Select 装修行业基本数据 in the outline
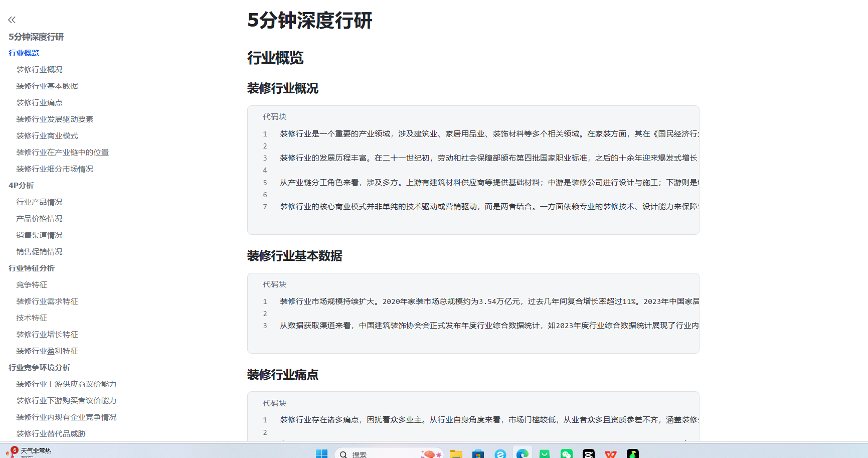Viewport: 868px width, 458px height. pos(47,86)
